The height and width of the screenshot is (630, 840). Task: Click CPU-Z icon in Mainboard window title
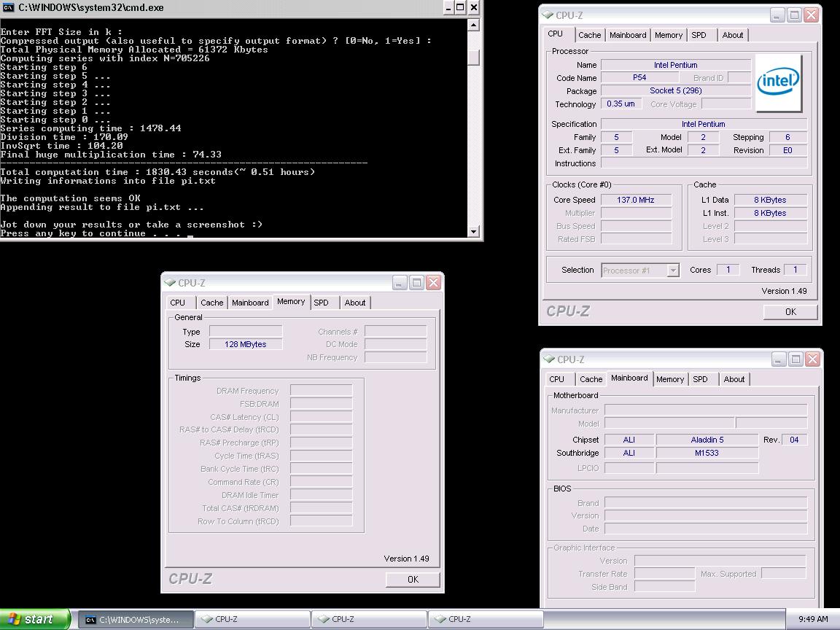(549, 359)
